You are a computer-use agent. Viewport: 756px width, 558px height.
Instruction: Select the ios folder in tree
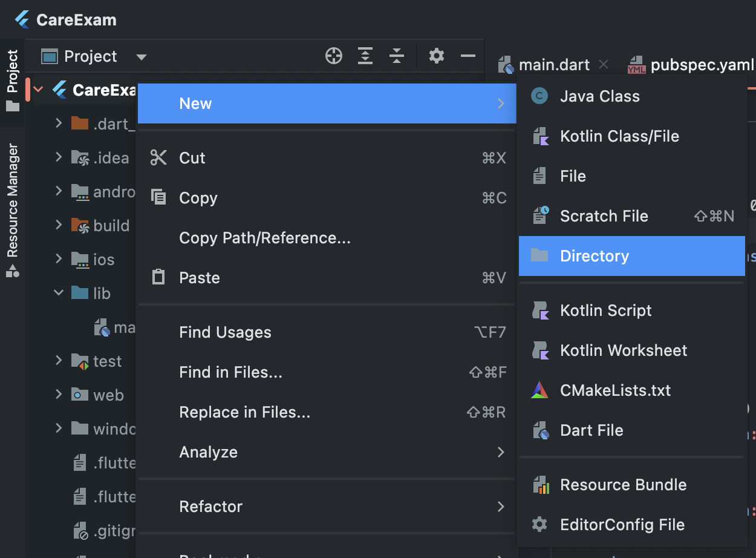click(x=93, y=260)
